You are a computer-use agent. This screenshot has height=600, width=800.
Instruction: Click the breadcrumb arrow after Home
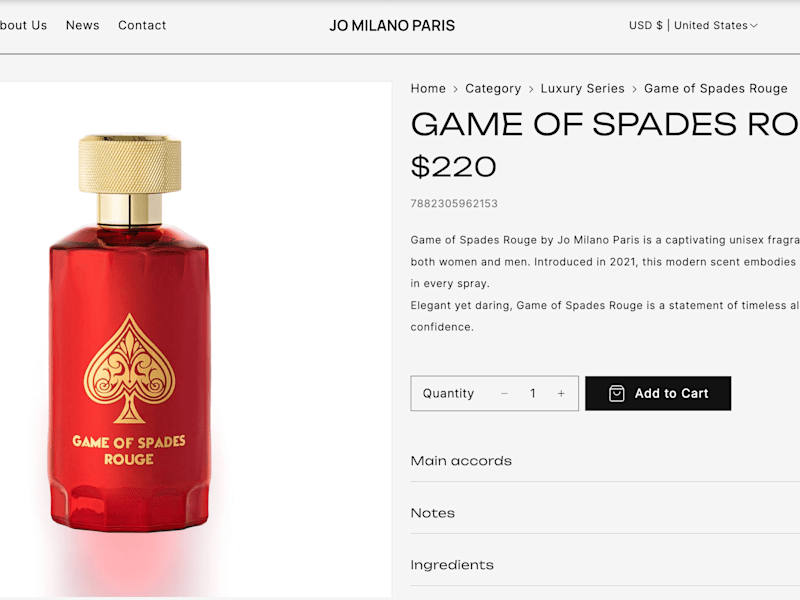click(456, 89)
